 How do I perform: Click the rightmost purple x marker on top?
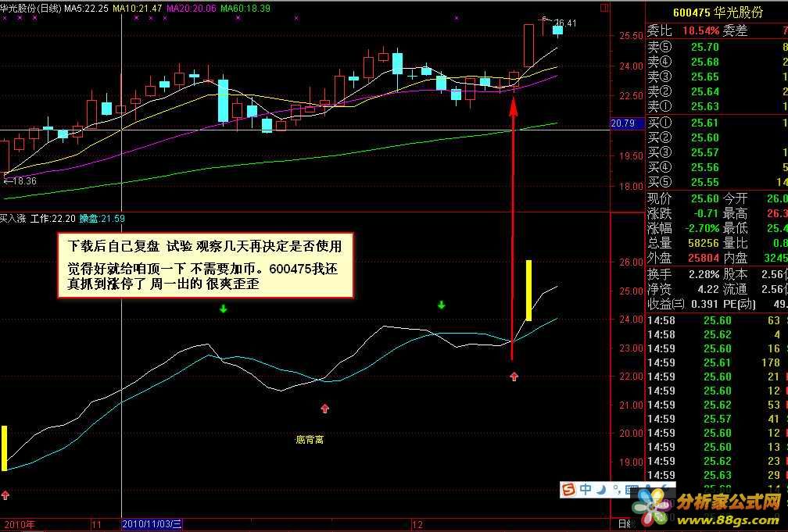[457, 18]
